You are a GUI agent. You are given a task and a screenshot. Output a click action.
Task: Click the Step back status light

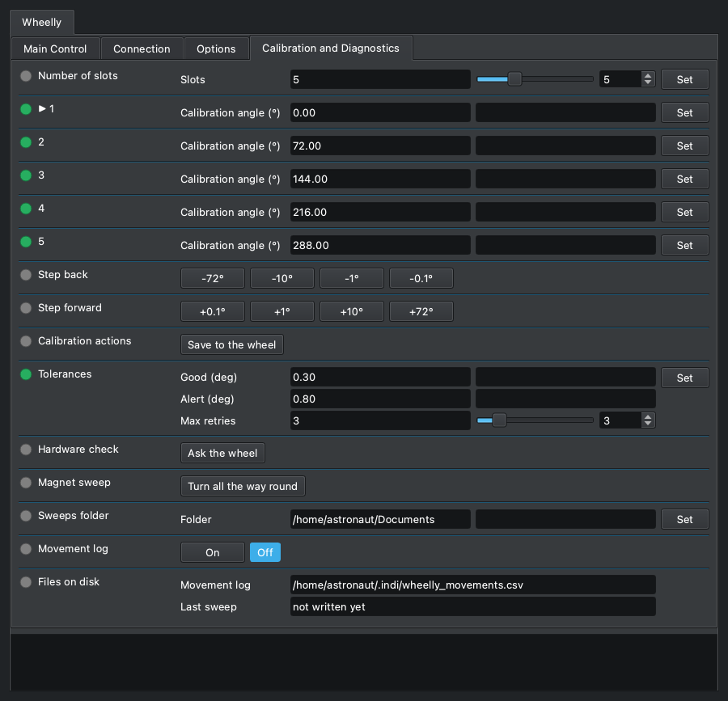point(26,275)
